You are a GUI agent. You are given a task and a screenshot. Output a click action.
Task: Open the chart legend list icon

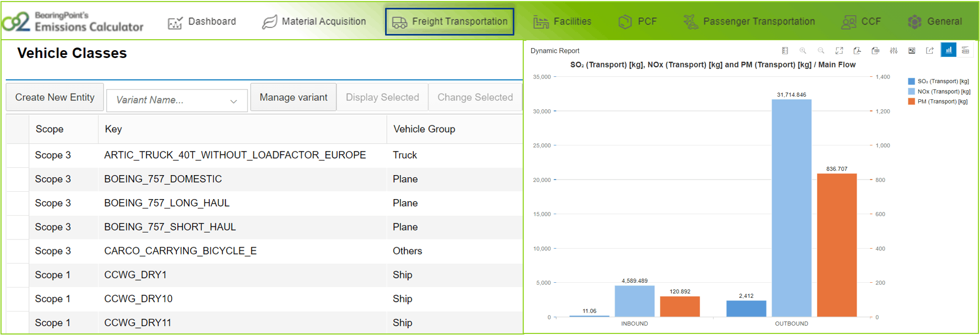point(785,51)
